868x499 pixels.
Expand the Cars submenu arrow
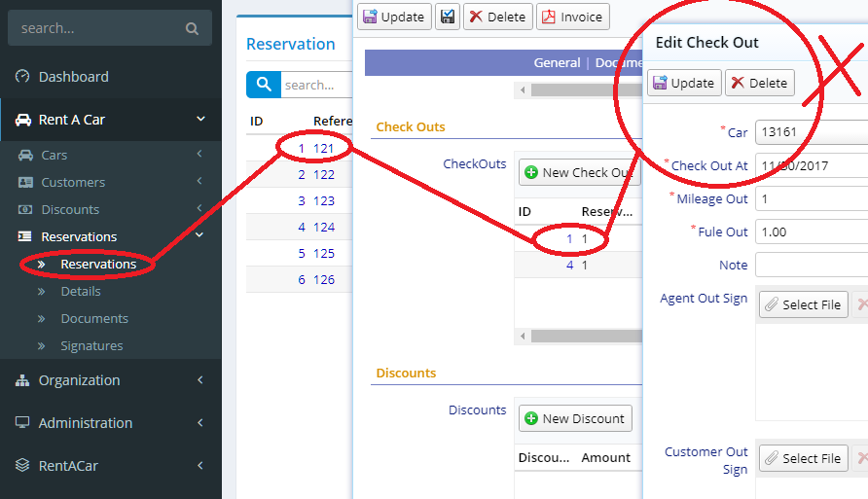click(199, 154)
